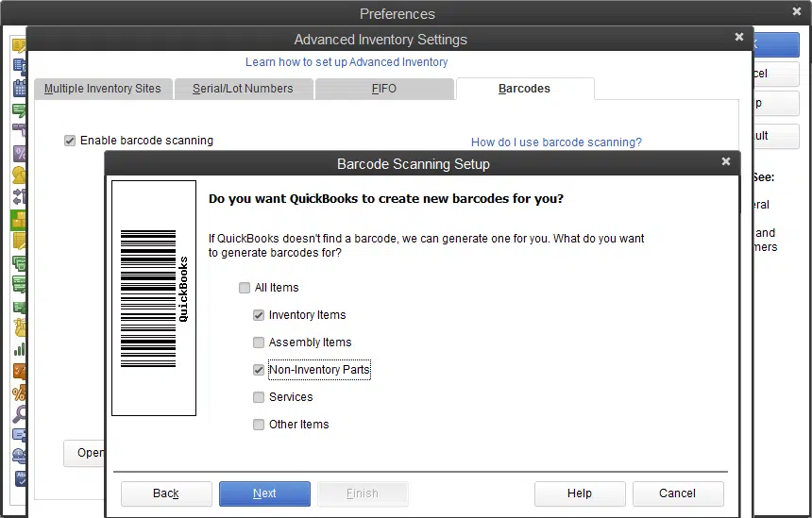Close the Preferences window
This screenshot has width=812, height=518.
coord(797,11)
